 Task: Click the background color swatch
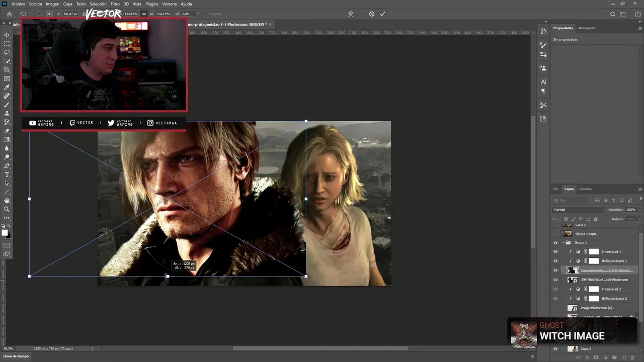8,236
